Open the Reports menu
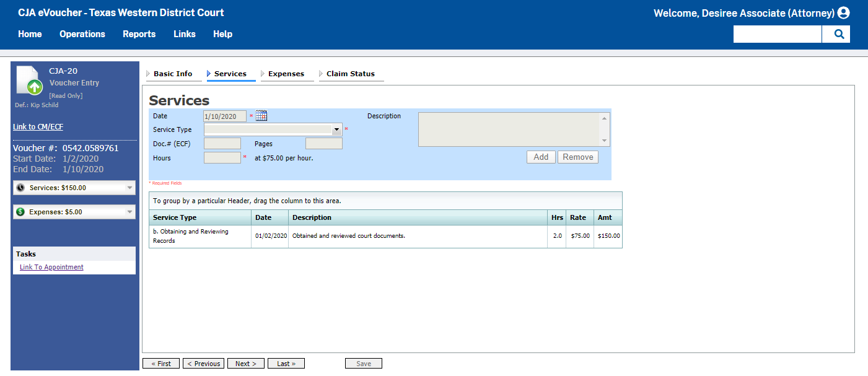 point(139,34)
